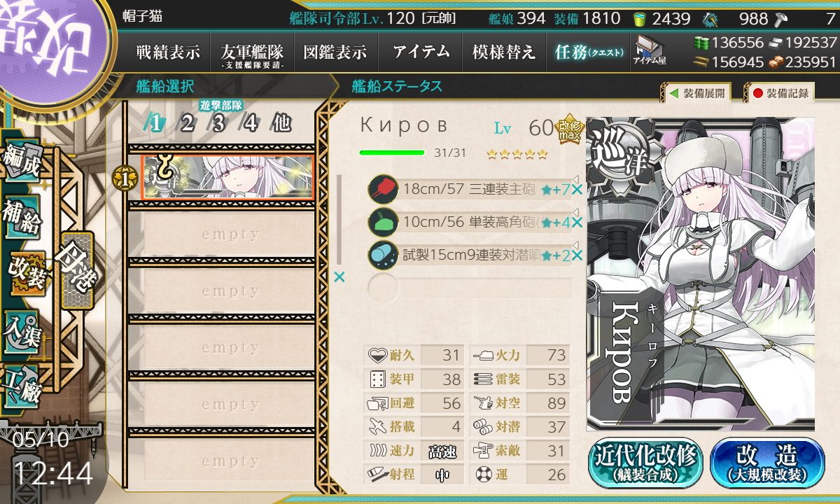Click the equipment list scrollbar
The image size is (840, 504).
coord(340,219)
